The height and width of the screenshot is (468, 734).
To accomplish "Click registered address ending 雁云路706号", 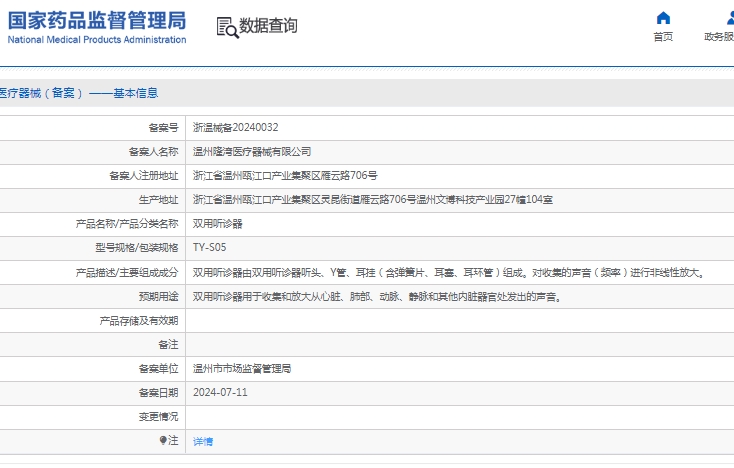I will click(285, 176).
